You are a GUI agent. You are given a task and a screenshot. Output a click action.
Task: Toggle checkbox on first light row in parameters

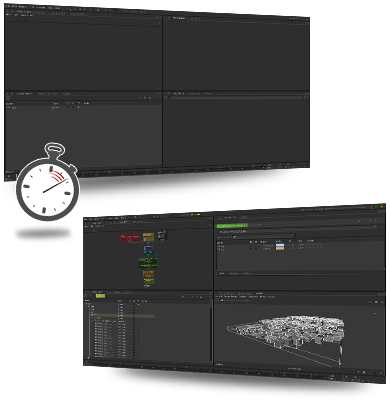(x=251, y=246)
